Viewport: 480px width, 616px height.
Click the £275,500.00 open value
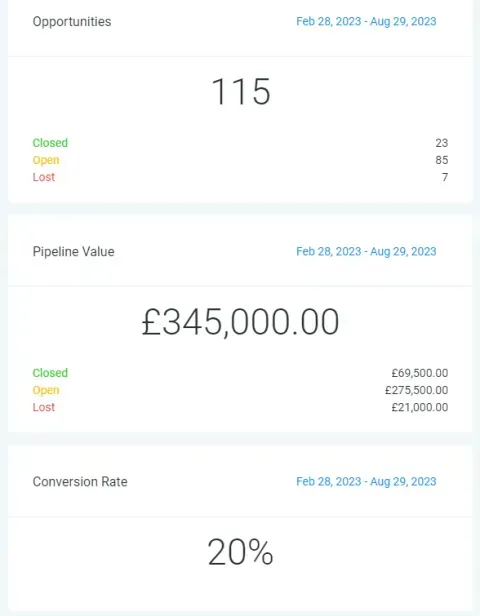tap(416, 390)
